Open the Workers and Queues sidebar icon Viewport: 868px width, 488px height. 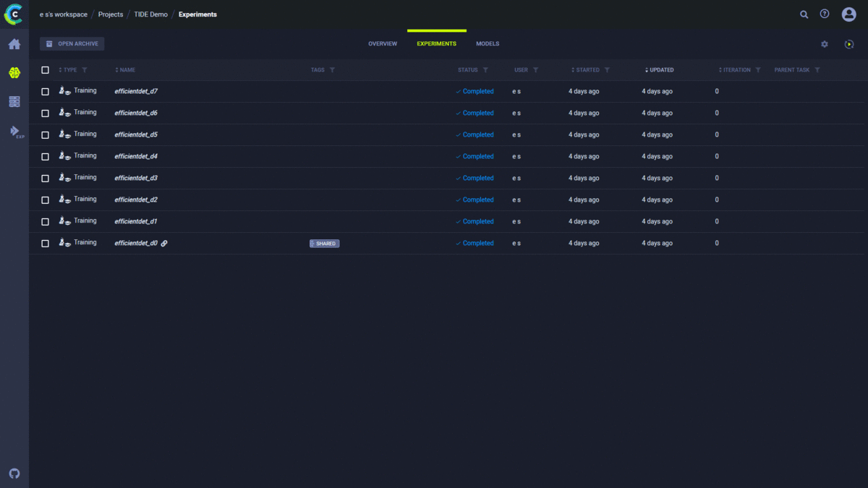tap(14, 102)
